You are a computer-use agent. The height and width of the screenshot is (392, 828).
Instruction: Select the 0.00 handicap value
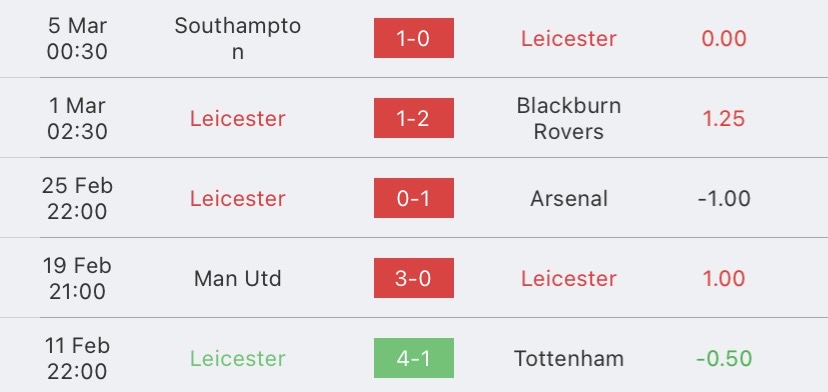[723, 39]
